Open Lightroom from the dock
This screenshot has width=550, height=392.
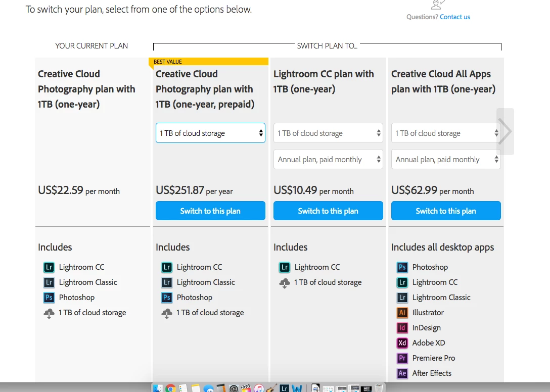(284, 388)
